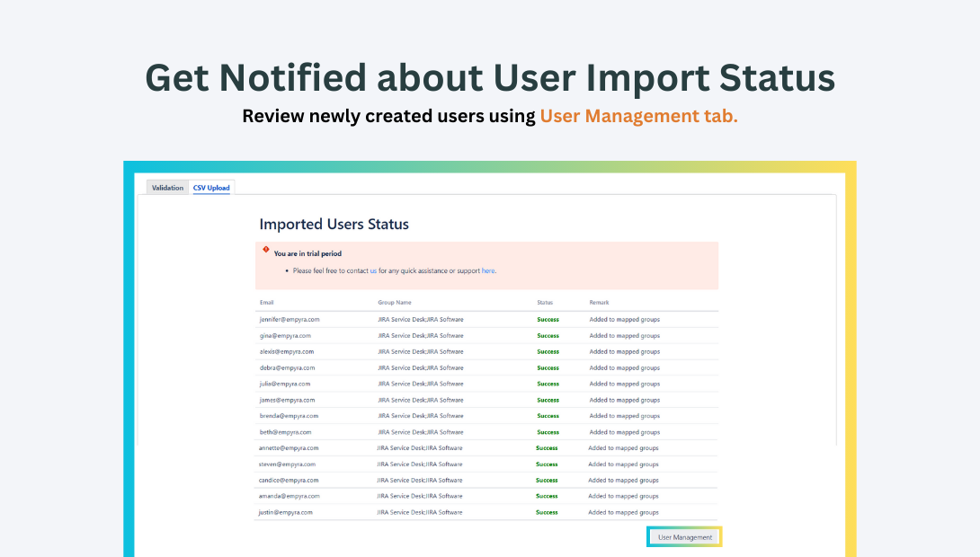Click the Imported Users Status heading
Viewport: 980px width, 557px height.
334,225
